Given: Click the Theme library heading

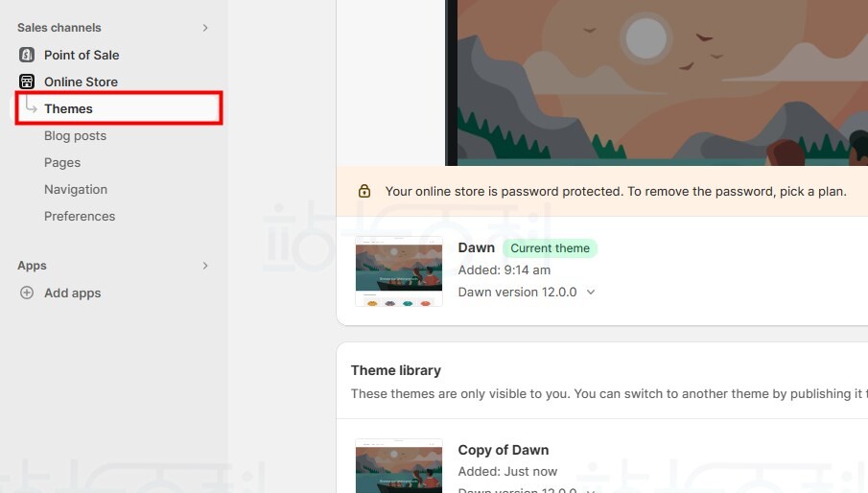Looking at the screenshot, I should [x=396, y=370].
